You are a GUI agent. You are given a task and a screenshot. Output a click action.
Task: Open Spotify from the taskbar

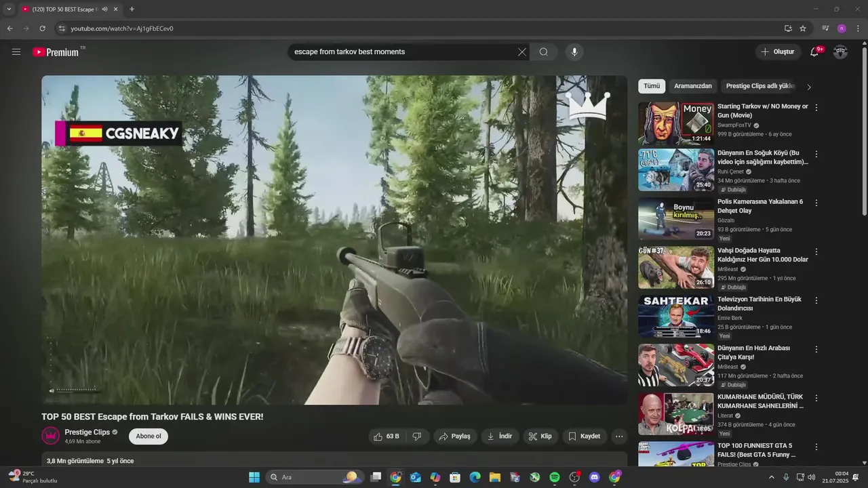click(555, 477)
